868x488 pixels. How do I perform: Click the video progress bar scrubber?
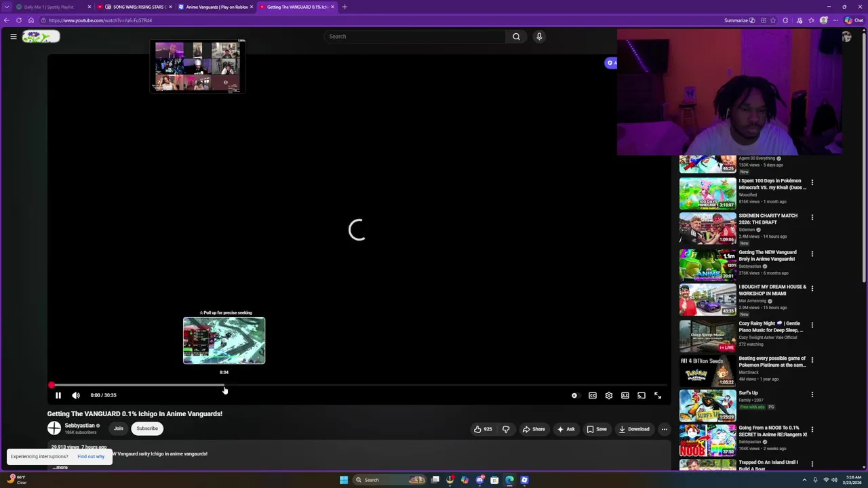click(52, 385)
